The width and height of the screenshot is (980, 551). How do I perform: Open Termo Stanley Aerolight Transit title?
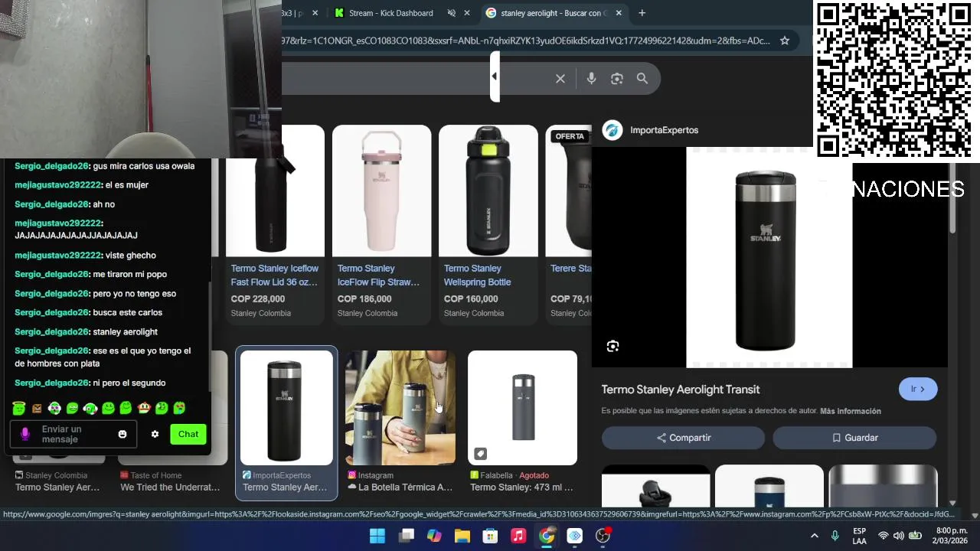tap(681, 390)
